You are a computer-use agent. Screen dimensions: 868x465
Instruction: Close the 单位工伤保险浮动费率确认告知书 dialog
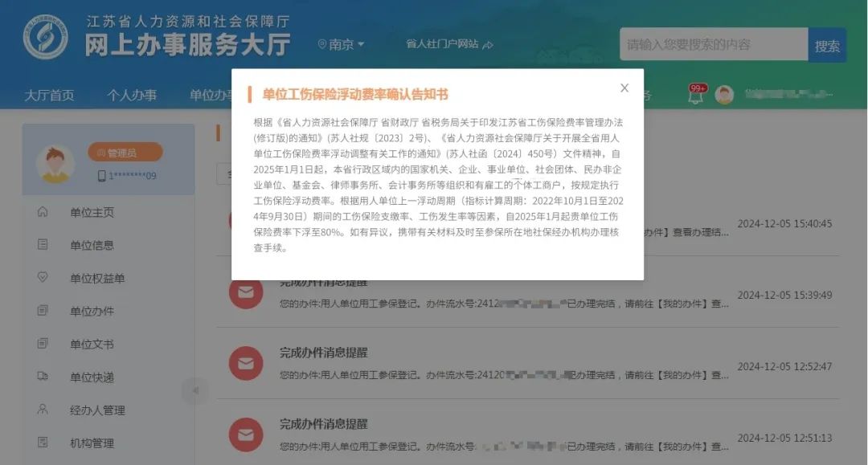coord(624,88)
